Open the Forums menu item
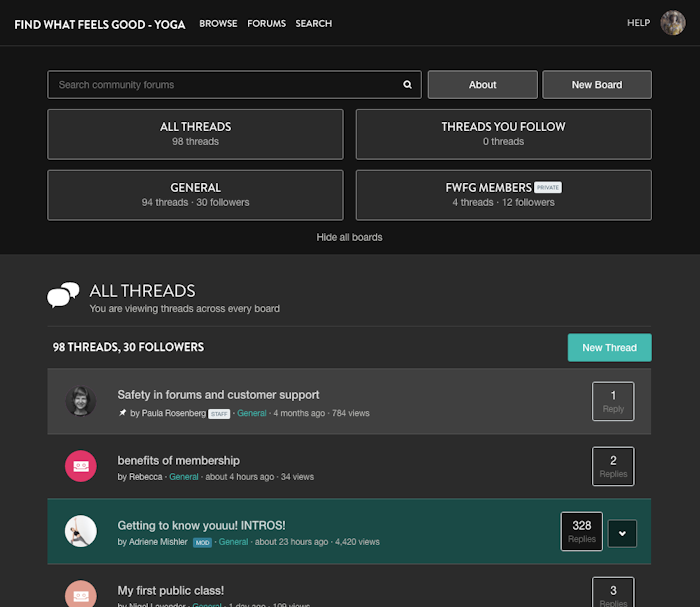The width and height of the screenshot is (700, 607). [266, 23]
